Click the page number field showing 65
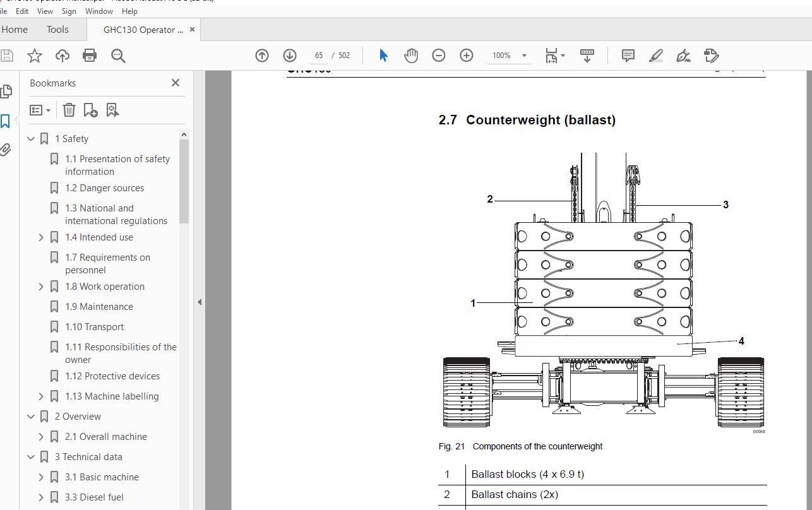 click(x=319, y=56)
